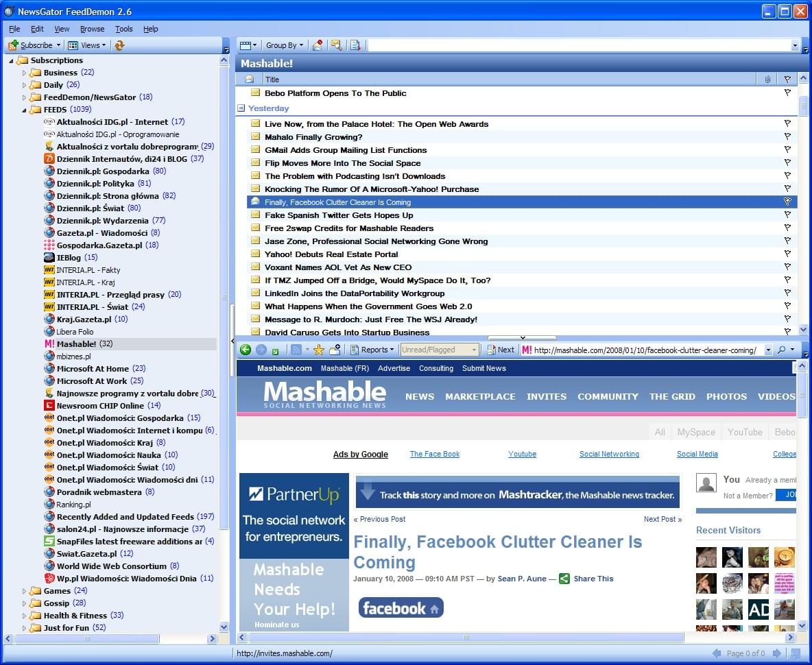Toggle read envelope for 'Voxant Names AOL Vet As New CEO'
Viewport: 812px width, 665px height.
pyautogui.click(x=255, y=267)
